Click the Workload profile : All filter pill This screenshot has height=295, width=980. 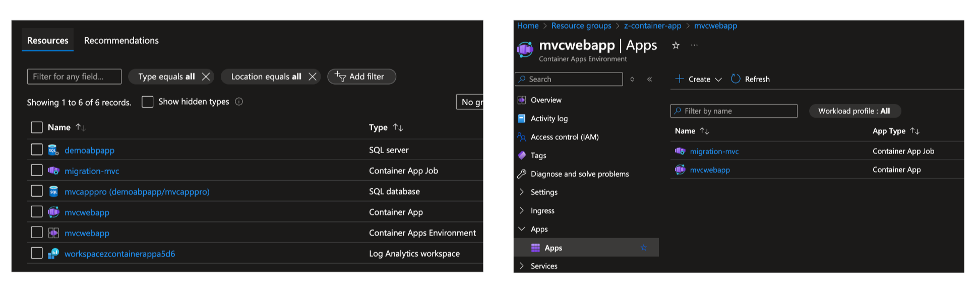(x=854, y=111)
